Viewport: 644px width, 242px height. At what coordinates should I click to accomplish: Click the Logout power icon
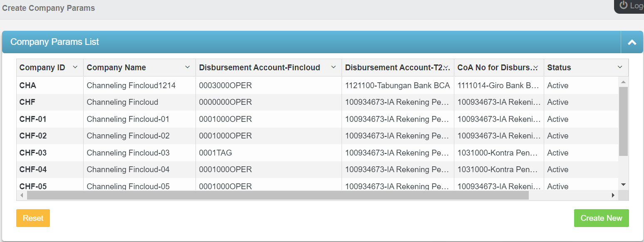point(623,5)
